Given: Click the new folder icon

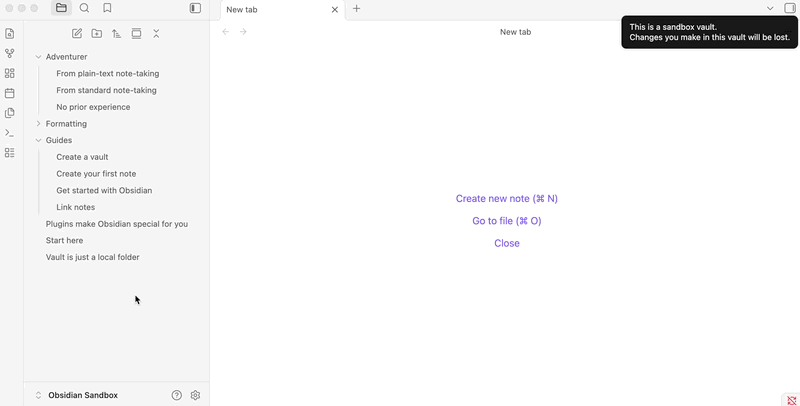Looking at the screenshot, I should (x=97, y=33).
